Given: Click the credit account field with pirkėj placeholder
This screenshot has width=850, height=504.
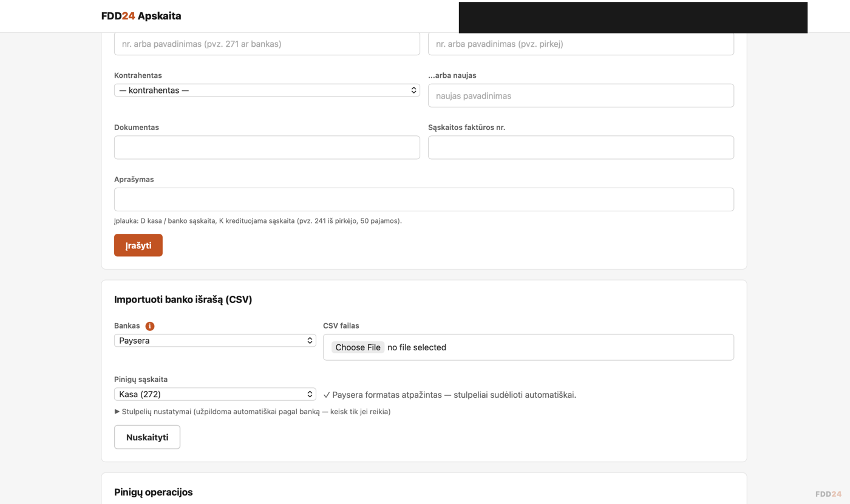Looking at the screenshot, I should point(581,44).
